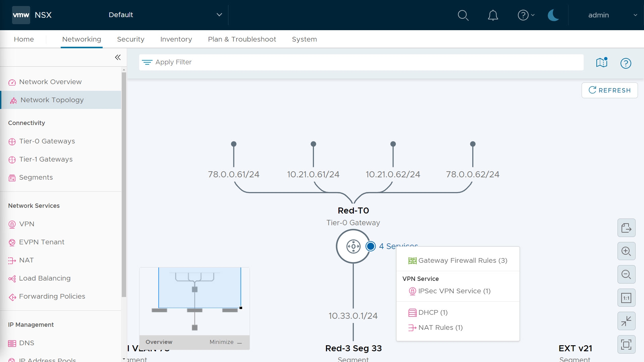Click the Apply Filter field
The width and height of the screenshot is (644, 362).
coord(361,62)
